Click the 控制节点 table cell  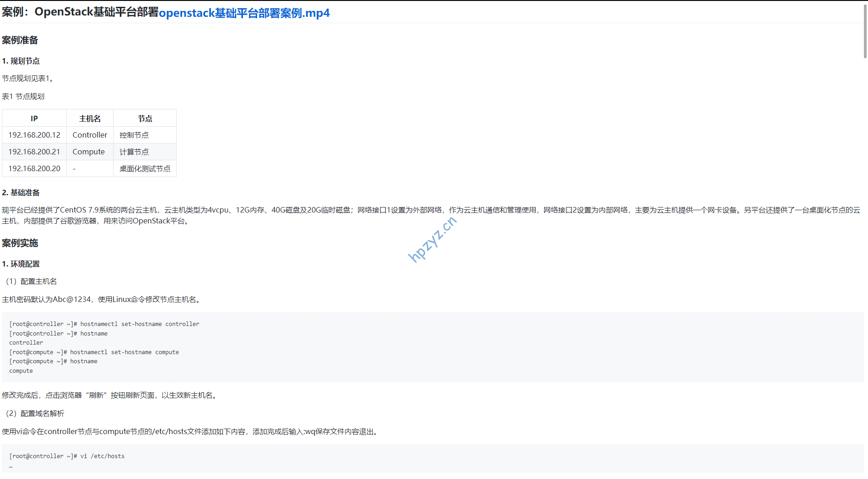pyautogui.click(x=134, y=135)
